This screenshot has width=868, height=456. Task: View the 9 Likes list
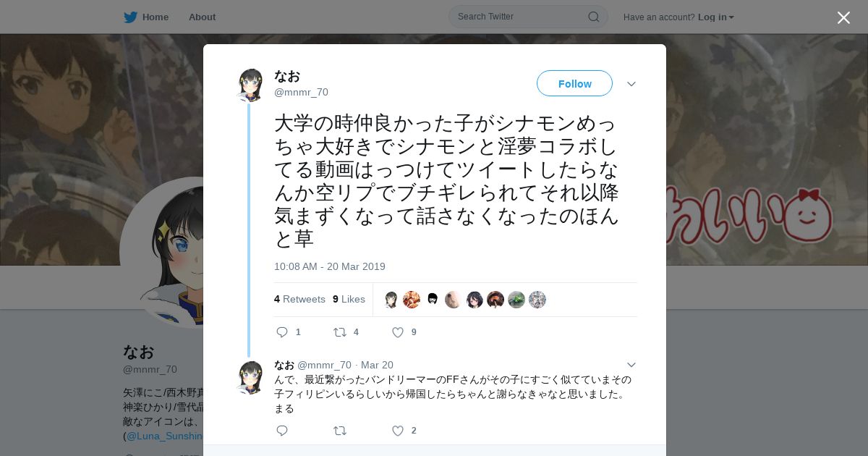[349, 299]
